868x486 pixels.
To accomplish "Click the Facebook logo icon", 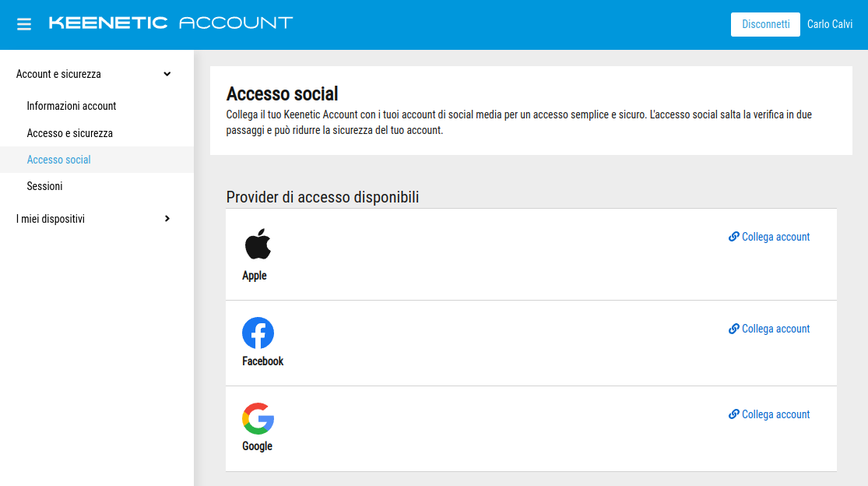I will tap(258, 333).
